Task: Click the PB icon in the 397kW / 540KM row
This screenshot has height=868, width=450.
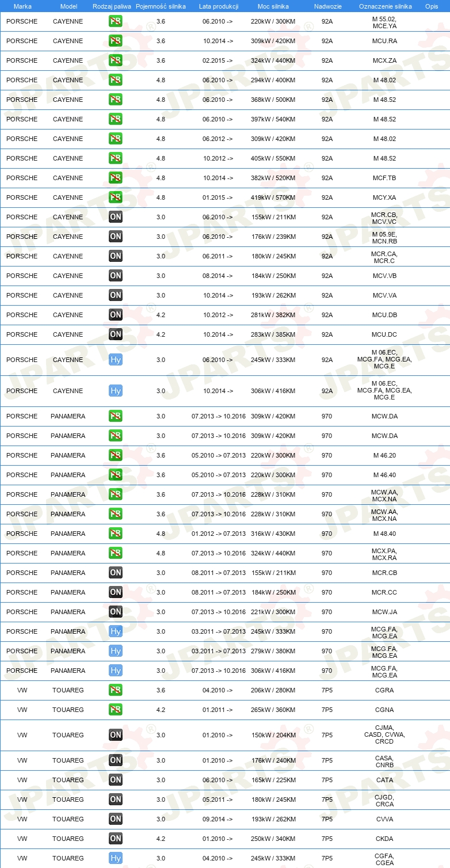Action: click(116, 119)
